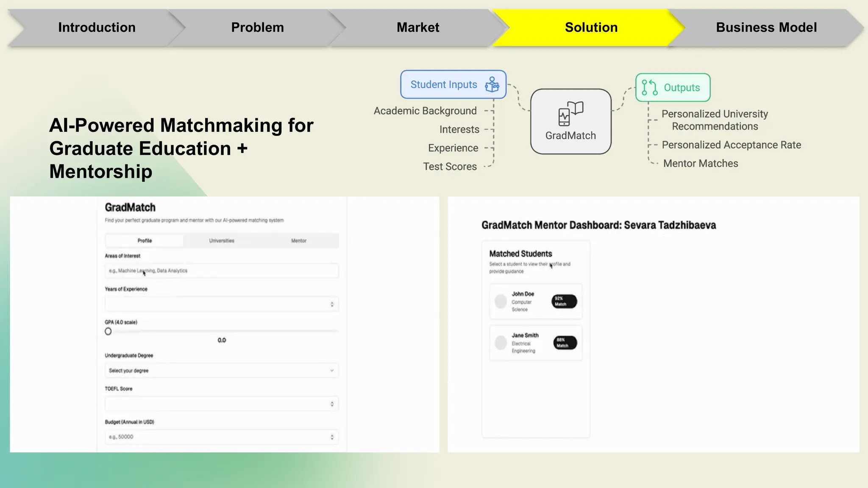The width and height of the screenshot is (868, 488).
Task: Switch to the Profile tab
Action: [145, 241]
